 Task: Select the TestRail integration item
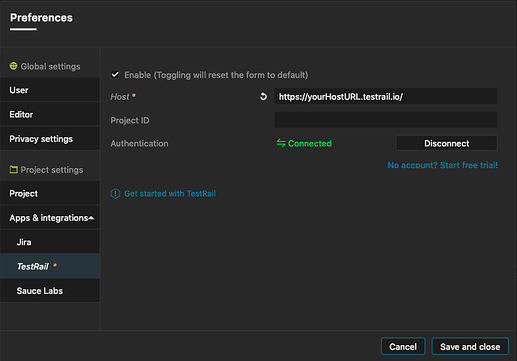pyautogui.click(x=50, y=266)
